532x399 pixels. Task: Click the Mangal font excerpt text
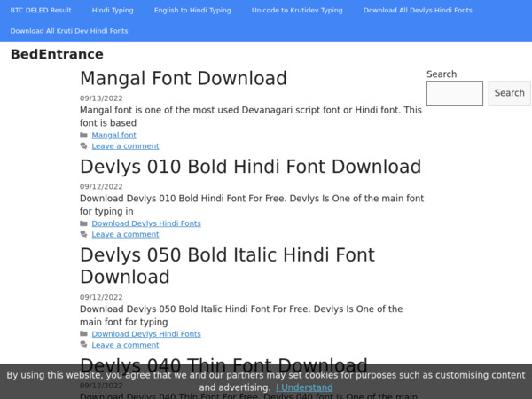pos(251,116)
